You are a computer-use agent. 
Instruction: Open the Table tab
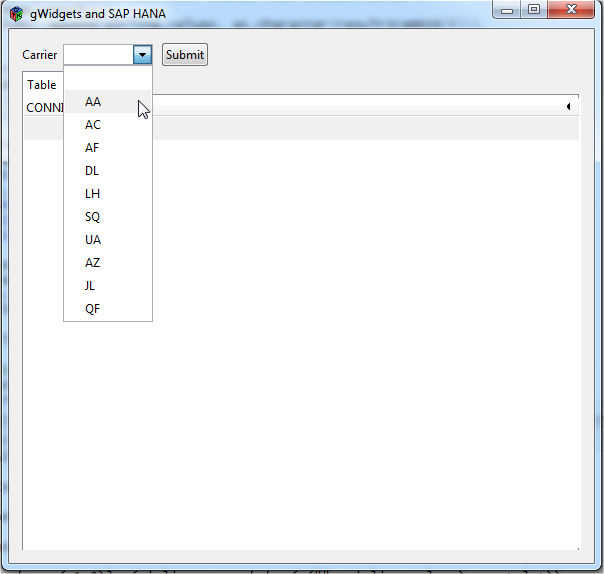[42, 85]
